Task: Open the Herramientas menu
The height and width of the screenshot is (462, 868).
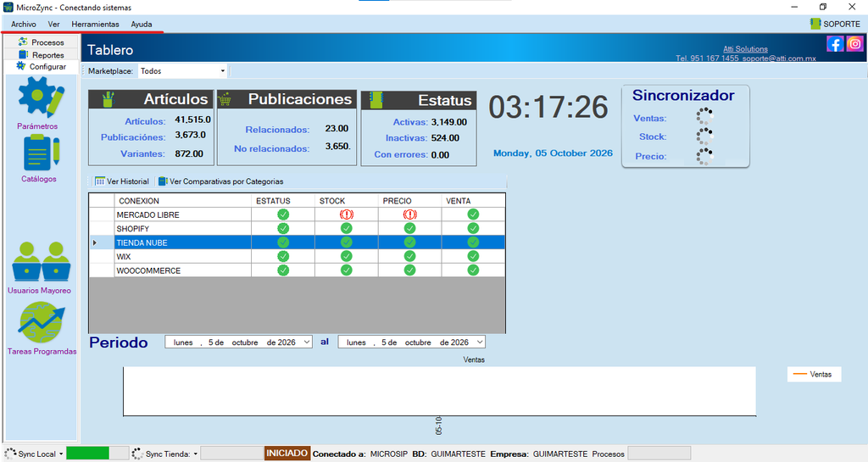Action: (95, 24)
